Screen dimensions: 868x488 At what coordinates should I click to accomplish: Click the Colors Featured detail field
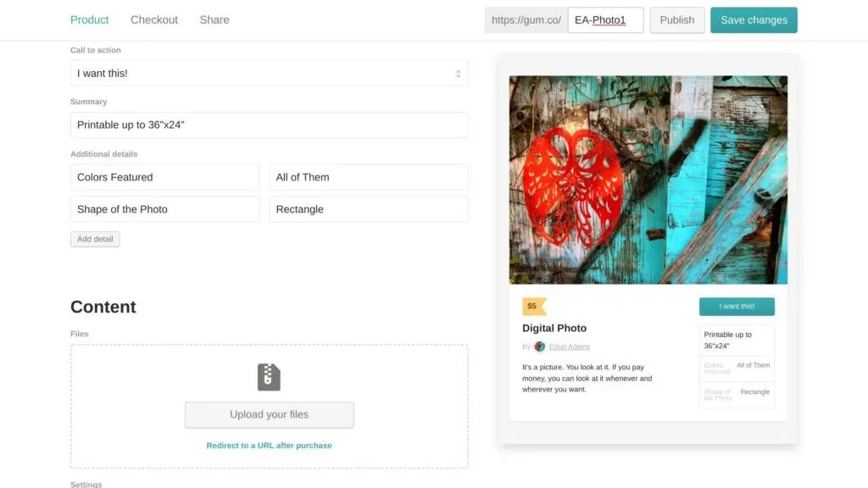164,177
